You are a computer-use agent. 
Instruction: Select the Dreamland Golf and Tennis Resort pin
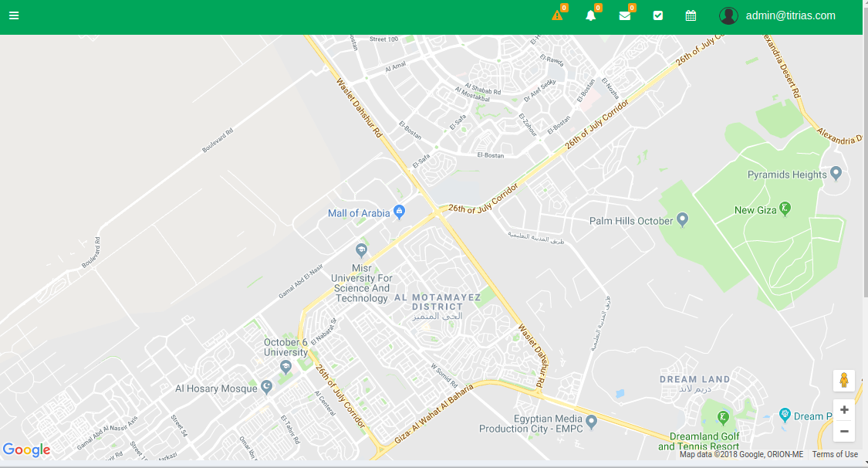click(x=722, y=416)
